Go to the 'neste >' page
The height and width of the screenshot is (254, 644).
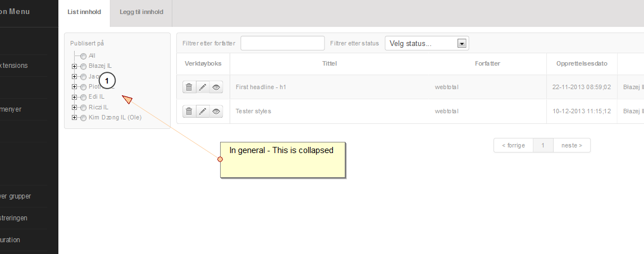coord(572,145)
